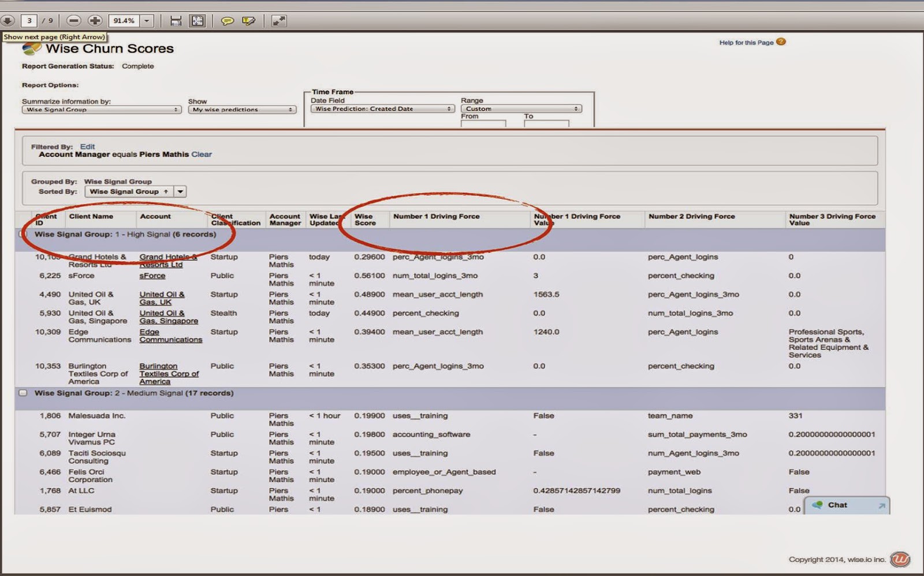Click the employee_or_Agent_based driving force cell
924x576 pixels.
444,471
